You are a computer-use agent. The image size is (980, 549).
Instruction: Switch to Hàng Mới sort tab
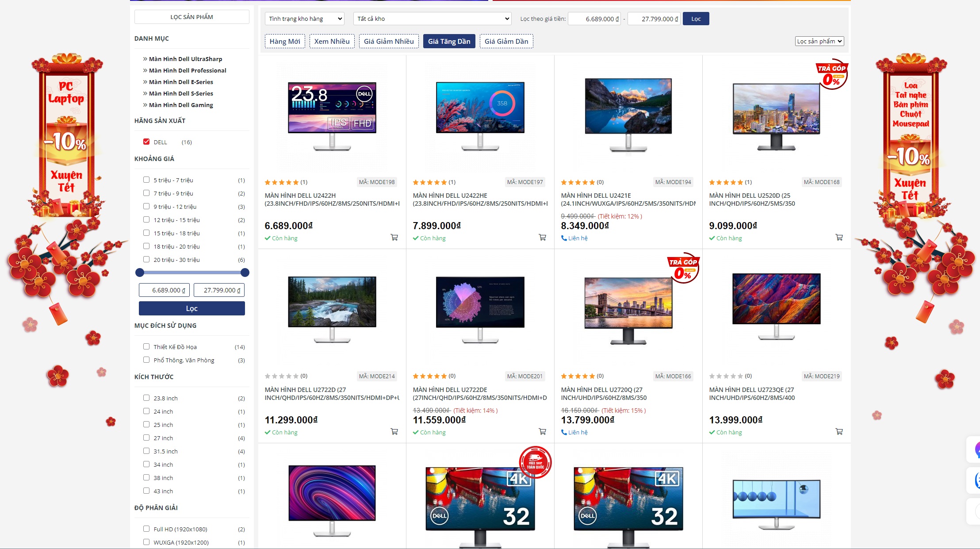pyautogui.click(x=285, y=41)
